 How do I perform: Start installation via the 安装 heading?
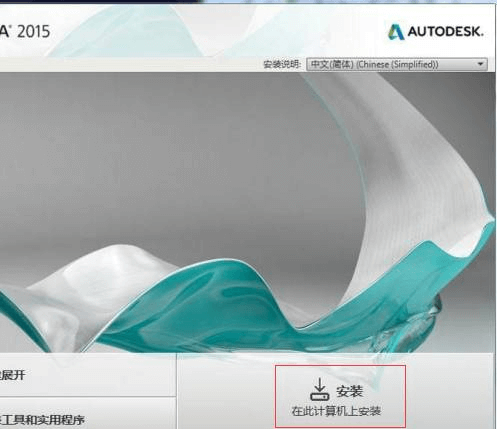click(x=349, y=391)
